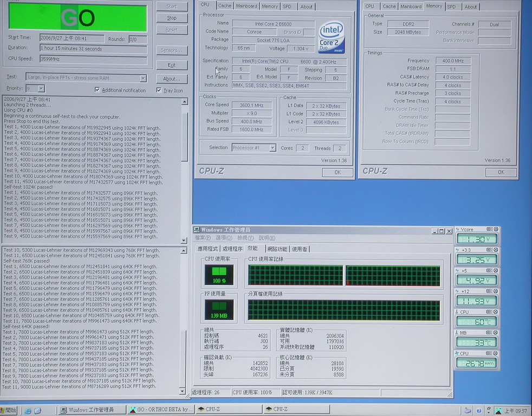Open the Test type dropdown

(x=143, y=78)
